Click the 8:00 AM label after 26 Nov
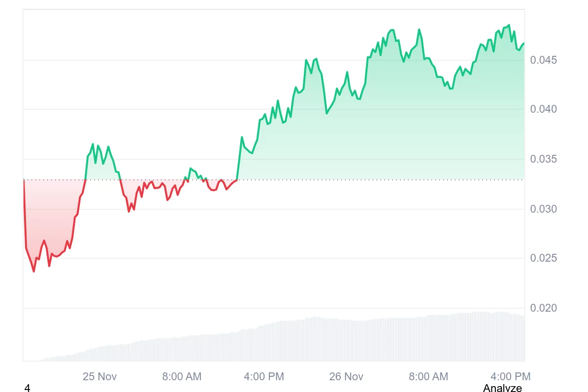 428,376
